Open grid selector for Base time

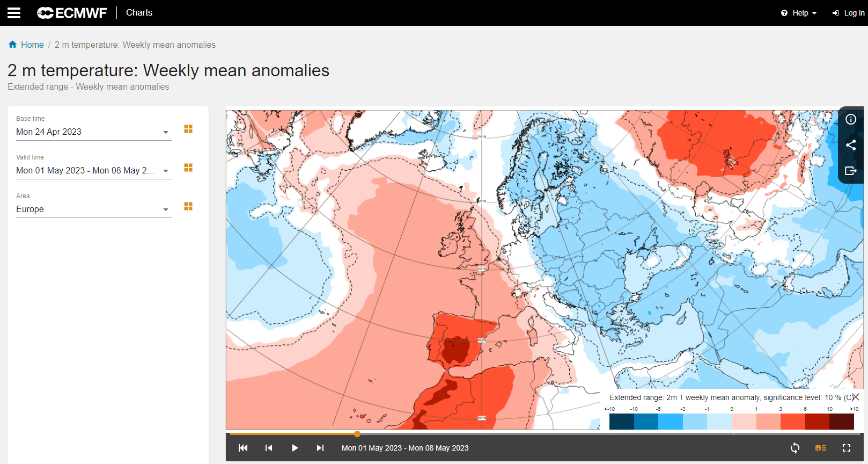click(x=188, y=129)
